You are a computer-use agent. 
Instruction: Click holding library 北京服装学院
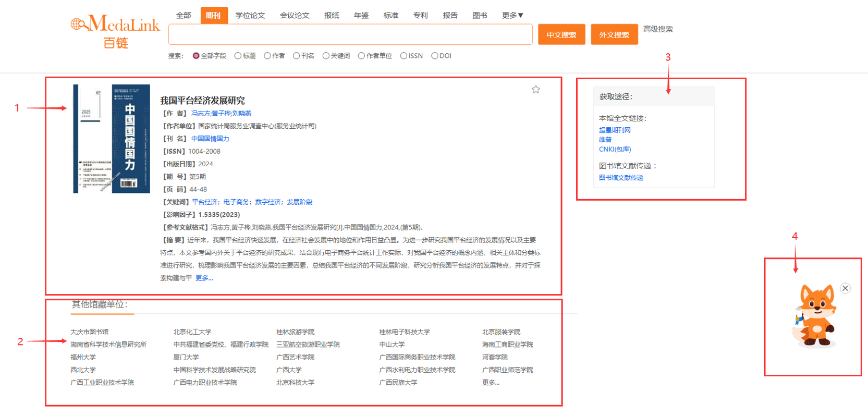coord(501,332)
